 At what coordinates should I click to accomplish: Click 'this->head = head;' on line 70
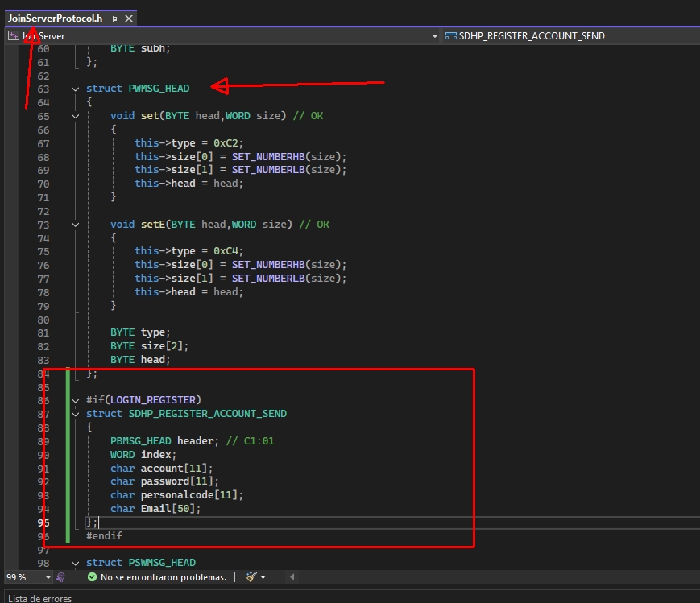pyautogui.click(x=188, y=184)
